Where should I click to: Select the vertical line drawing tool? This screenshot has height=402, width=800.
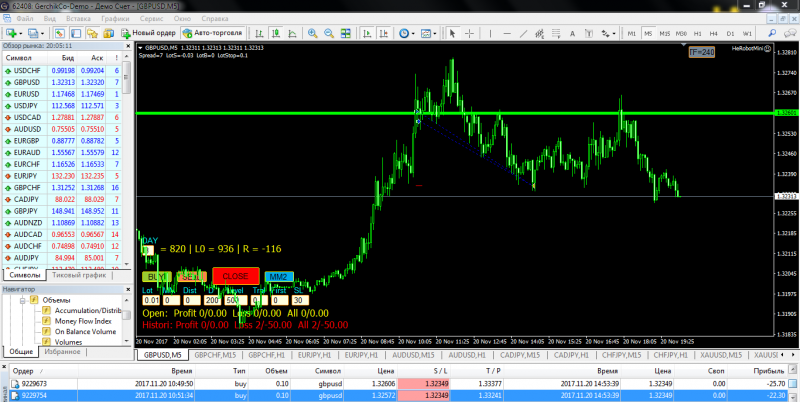tap(490, 33)
